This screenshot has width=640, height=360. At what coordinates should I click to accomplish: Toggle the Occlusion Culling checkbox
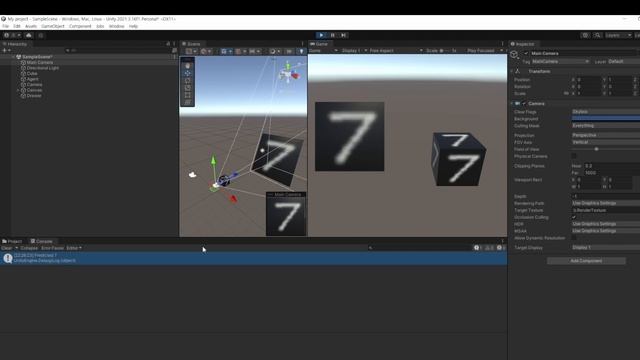[574, 217]
